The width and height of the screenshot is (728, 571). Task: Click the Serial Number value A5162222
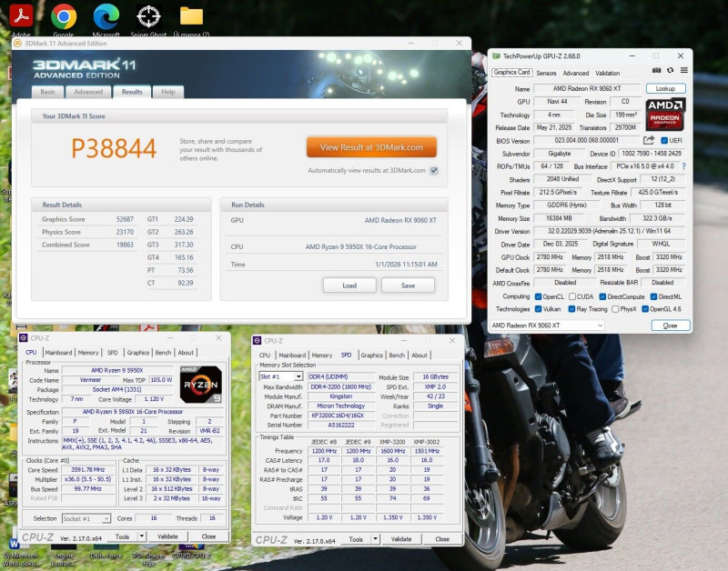(340, 425)
